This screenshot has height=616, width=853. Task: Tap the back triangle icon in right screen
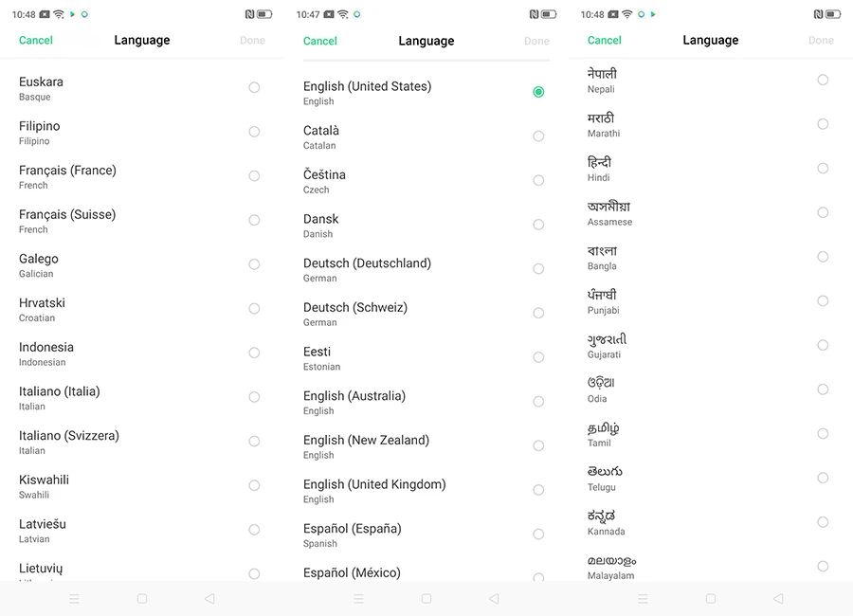(778, 599)
